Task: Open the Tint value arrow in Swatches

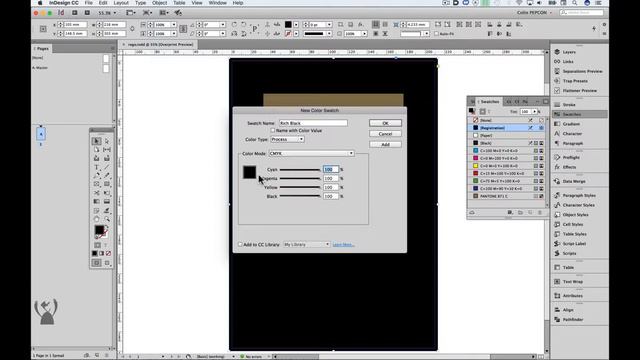Action: [x=534, y=111]
